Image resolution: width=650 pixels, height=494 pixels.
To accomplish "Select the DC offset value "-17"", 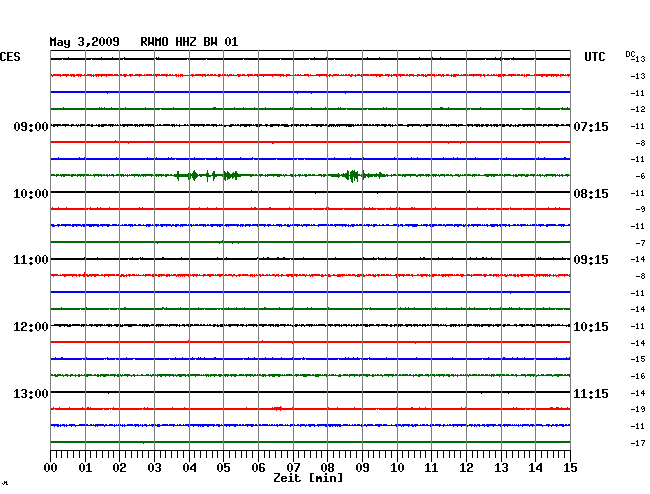I will point(638,443).
